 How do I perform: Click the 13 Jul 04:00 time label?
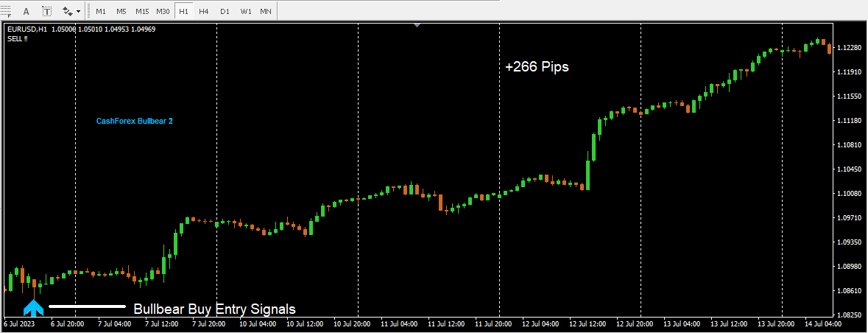(x=682, y=324)
